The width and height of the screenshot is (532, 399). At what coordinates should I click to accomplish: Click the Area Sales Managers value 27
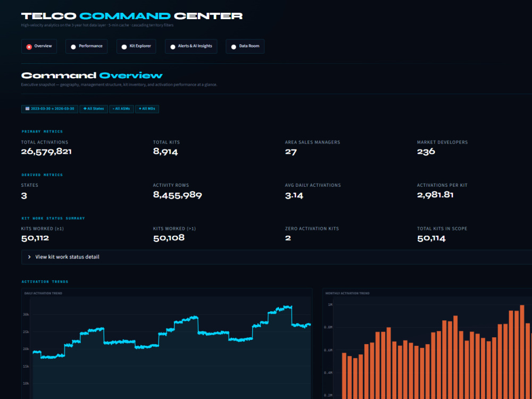point(291,152)
